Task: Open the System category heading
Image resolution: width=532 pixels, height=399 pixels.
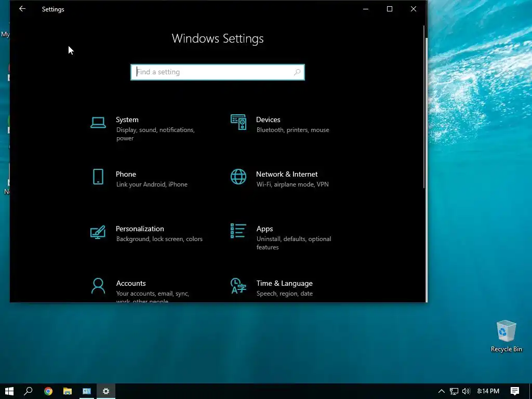Action: pos(127,119)
